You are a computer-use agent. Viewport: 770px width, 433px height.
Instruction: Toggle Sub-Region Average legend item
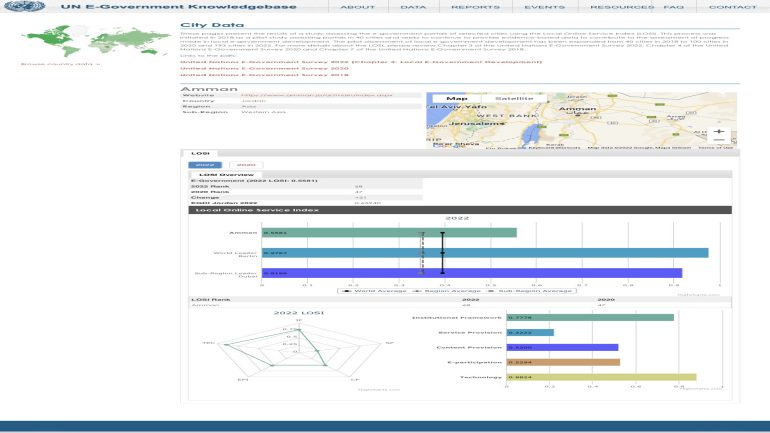pyautogui.click(x=529, y=291)
